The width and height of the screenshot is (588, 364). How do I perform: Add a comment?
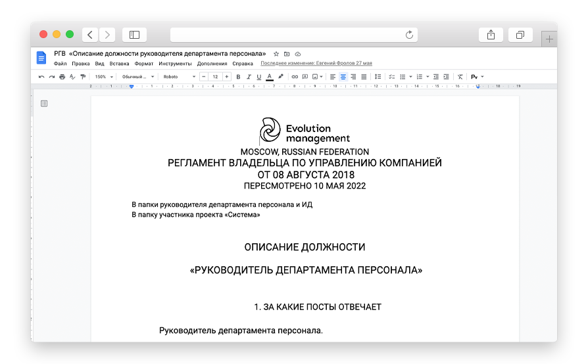click(x=305, y=77)
